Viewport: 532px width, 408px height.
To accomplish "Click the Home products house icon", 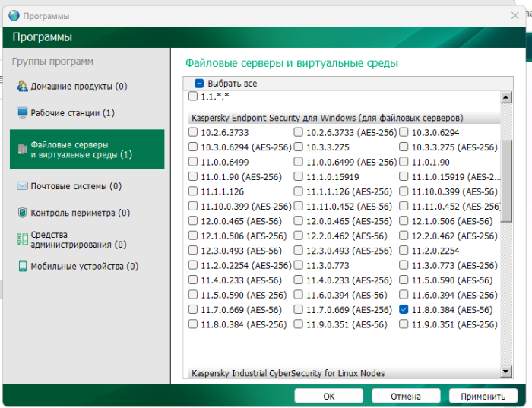I will (22, 86).
